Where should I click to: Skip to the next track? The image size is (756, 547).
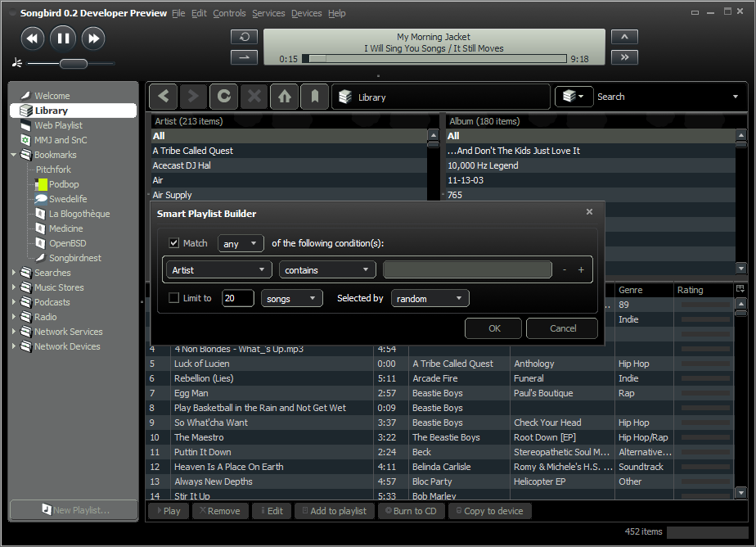pyautogui.click(x=93, y=38)
